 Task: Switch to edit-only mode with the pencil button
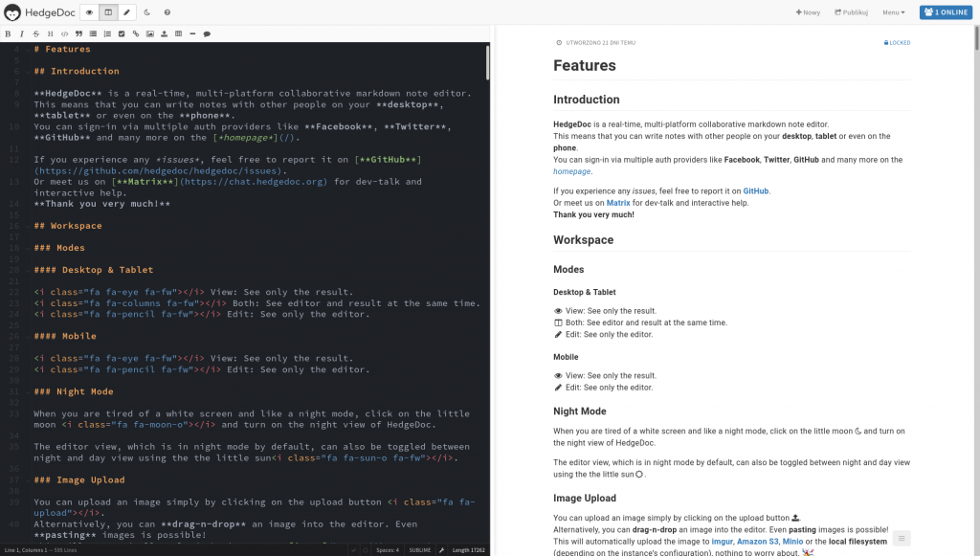pos(126,12)
